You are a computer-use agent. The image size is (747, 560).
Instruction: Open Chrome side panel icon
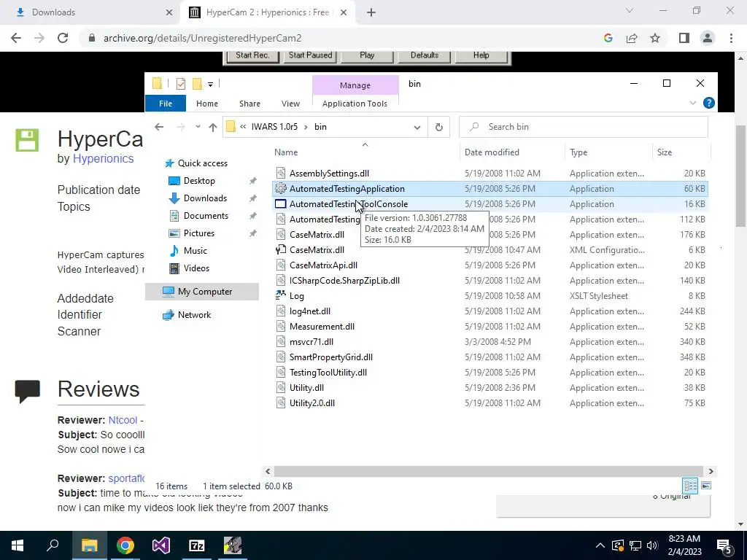point(684,38)
